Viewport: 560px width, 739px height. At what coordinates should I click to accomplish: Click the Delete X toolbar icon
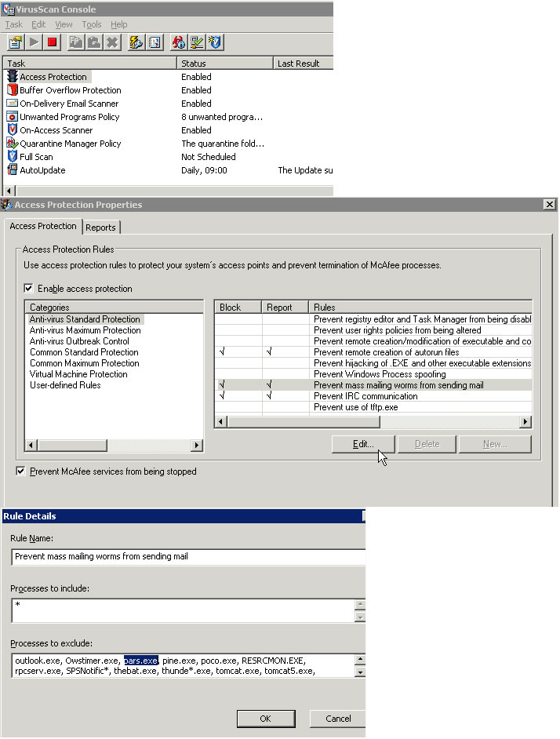click(x=112, y=43)
